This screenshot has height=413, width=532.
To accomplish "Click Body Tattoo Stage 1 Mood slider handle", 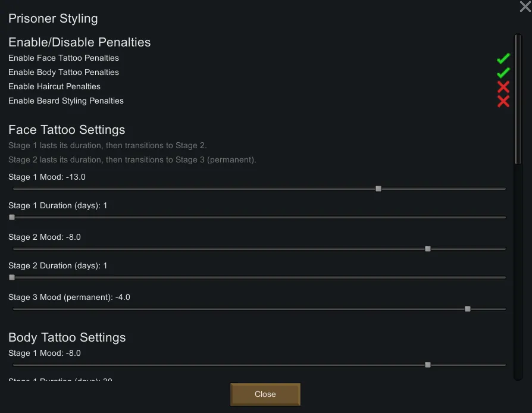I will tap(428, 365).
